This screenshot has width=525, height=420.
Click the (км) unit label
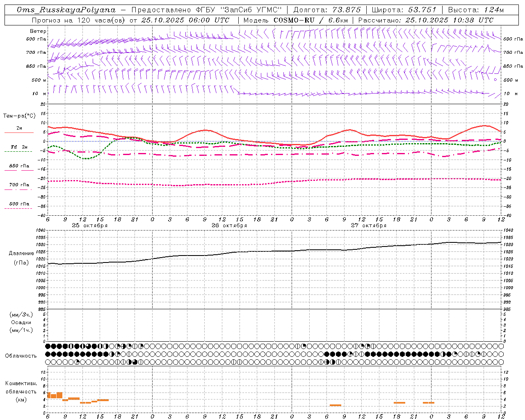(x=21, y=399)
